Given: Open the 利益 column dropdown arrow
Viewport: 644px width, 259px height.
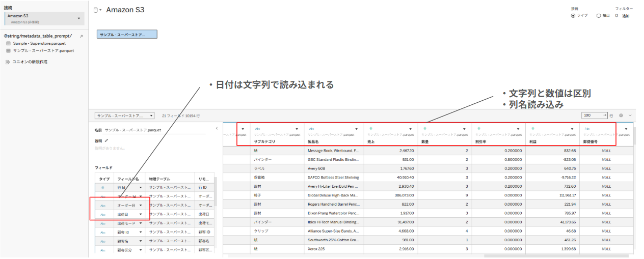Looking at the screenshot, I should coord(572,129).
